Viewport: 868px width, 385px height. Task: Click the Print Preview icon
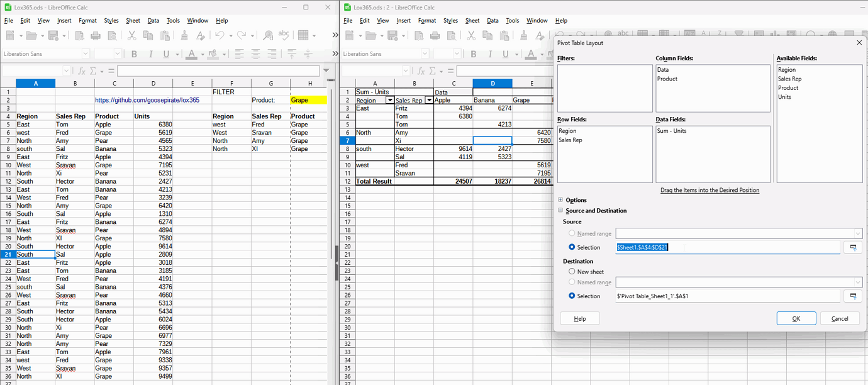click(x=113, y=35)
